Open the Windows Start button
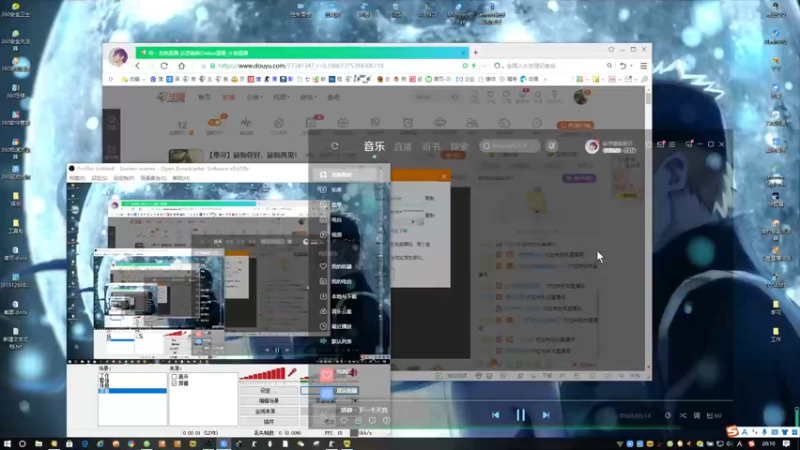 point(7,444)
